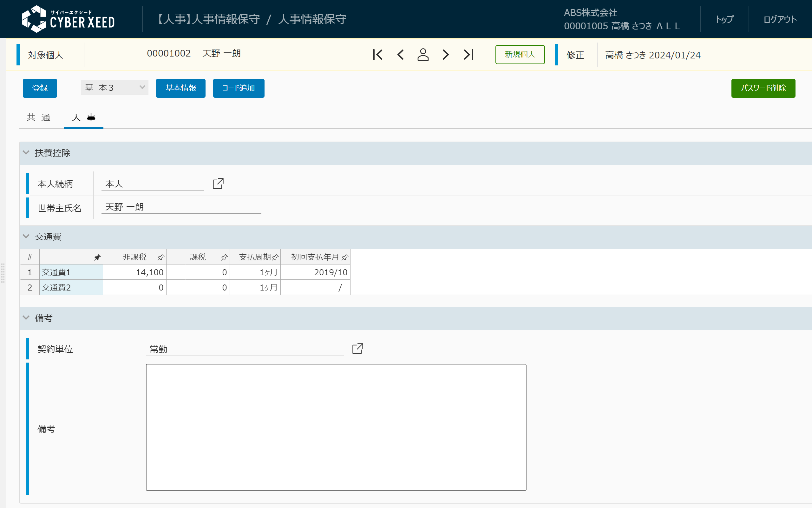Select the 交通費2 row label
812x508 pixels.
(x=71, y=288)
